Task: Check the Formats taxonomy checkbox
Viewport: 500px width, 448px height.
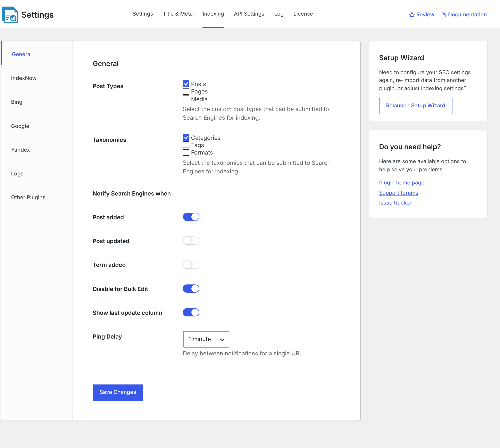Action: [x=186, y=152]
